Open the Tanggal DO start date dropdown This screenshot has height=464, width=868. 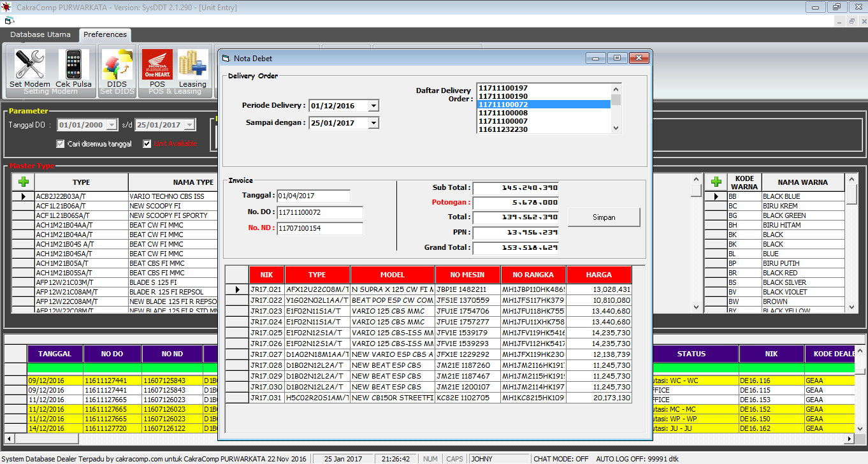click(112, 126)
